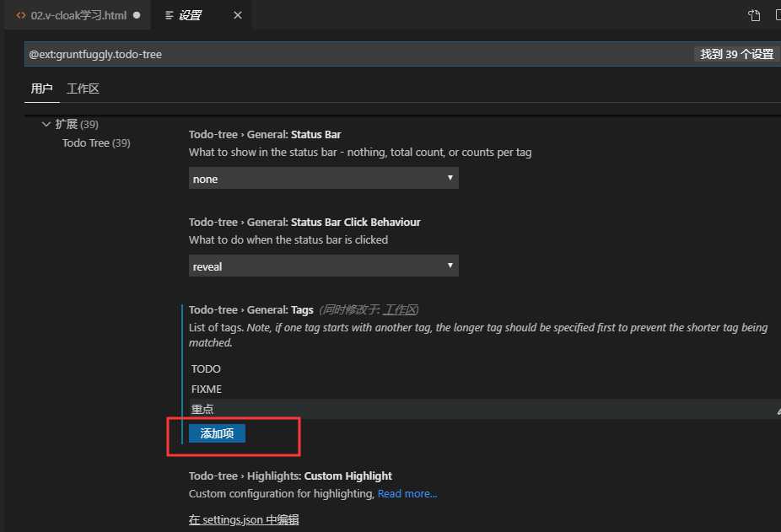
Task: Close the 设置 tab
Action: 238,15
